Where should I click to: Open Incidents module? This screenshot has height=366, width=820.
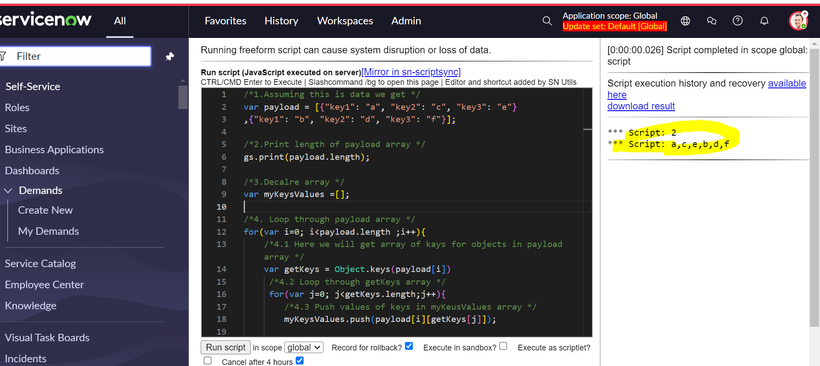coord(26,359)
